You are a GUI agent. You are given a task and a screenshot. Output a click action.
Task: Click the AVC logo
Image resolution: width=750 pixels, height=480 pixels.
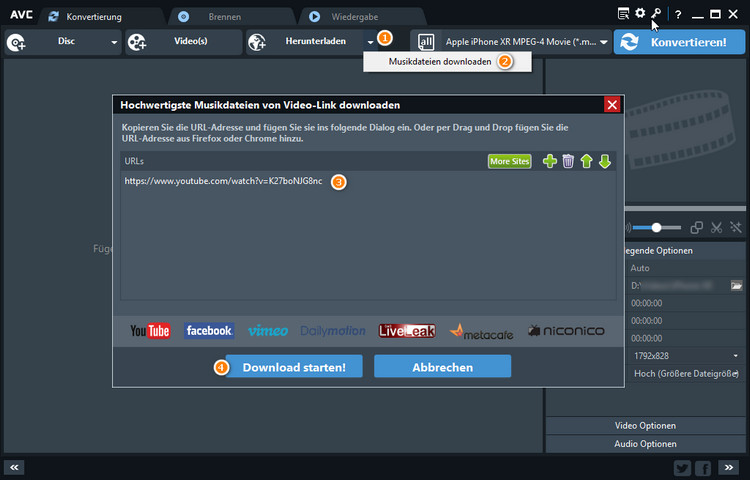[22, 14]
